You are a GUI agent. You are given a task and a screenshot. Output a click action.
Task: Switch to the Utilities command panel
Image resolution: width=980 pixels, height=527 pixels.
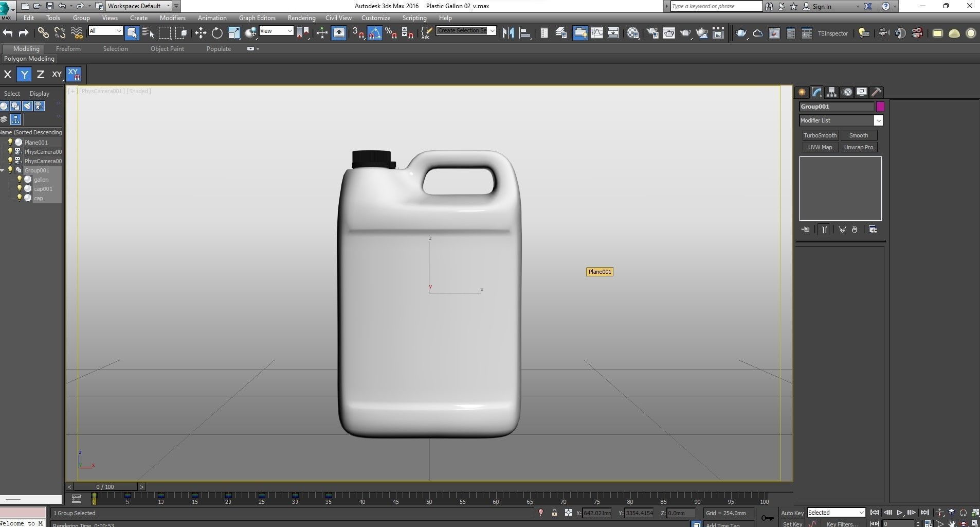[x=877, y=92]
